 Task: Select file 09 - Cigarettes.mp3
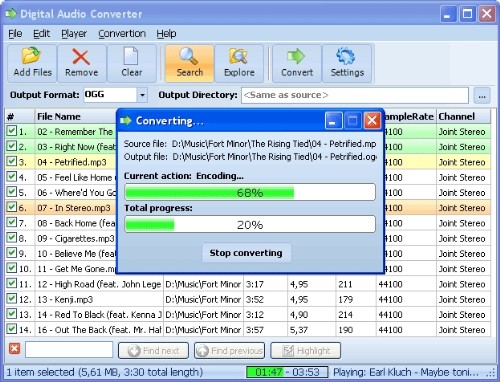pyautogui.click(x=76, y=239)
